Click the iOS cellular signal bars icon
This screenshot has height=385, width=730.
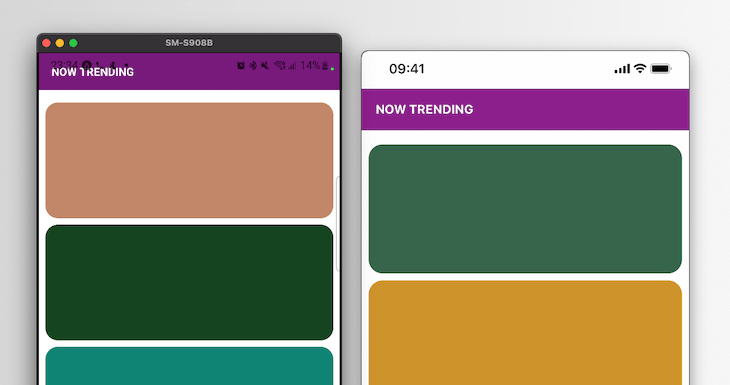(622, 69)
